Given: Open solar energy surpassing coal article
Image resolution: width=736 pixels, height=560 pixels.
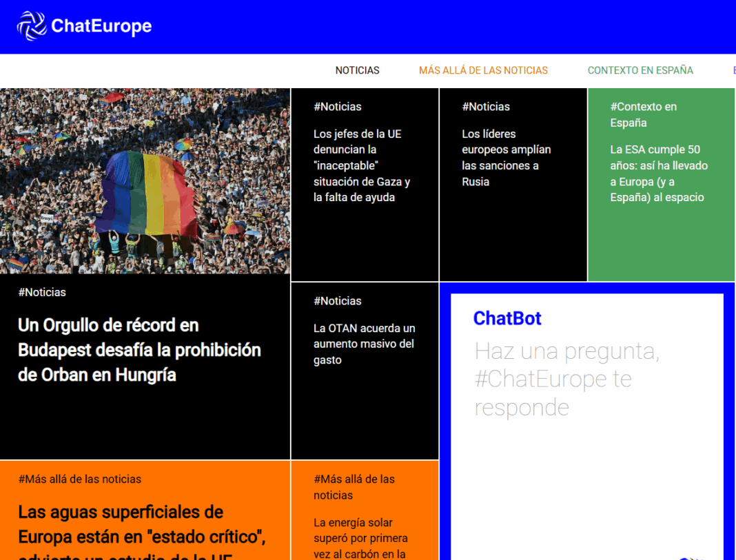Looking at the screenshot, I should coord(360,537).
